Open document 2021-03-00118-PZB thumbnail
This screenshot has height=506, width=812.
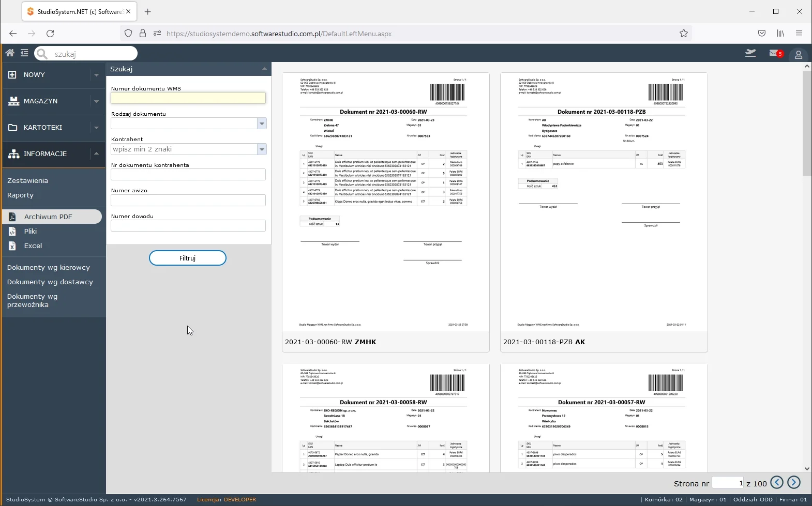(x=604, y=202)
